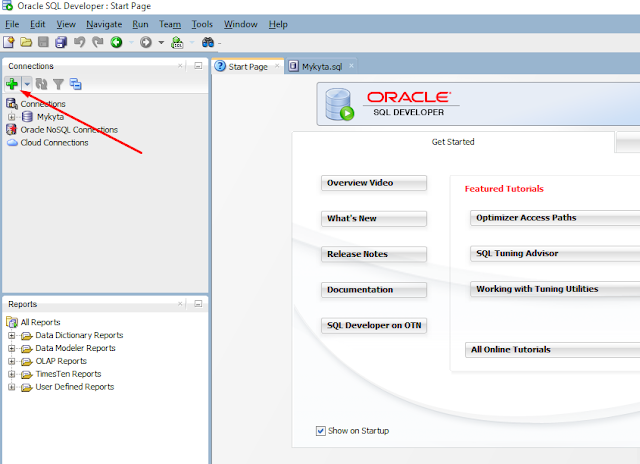The height and width of the screenshot is (464, 640).
Task: Click the New file toolbar icon
Action: [x=9, y=42]
